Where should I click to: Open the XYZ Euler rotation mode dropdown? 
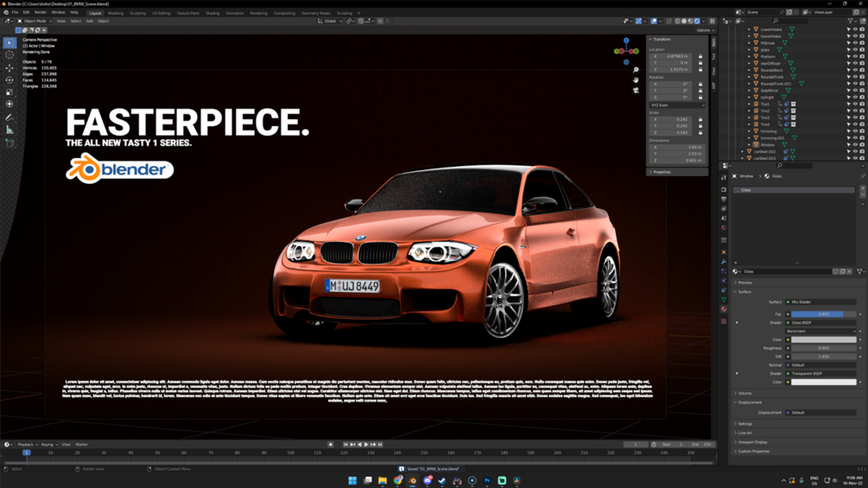(677, 105)
